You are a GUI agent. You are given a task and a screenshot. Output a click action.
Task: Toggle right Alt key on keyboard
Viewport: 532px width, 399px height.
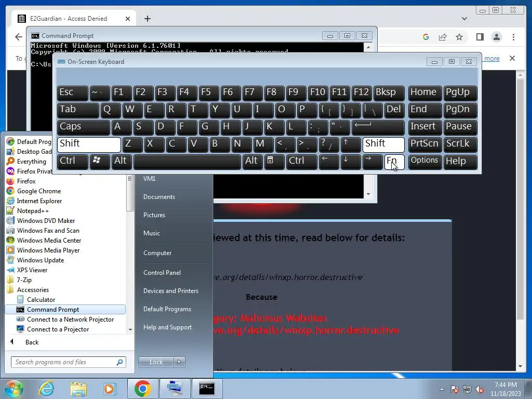(252, 162)
